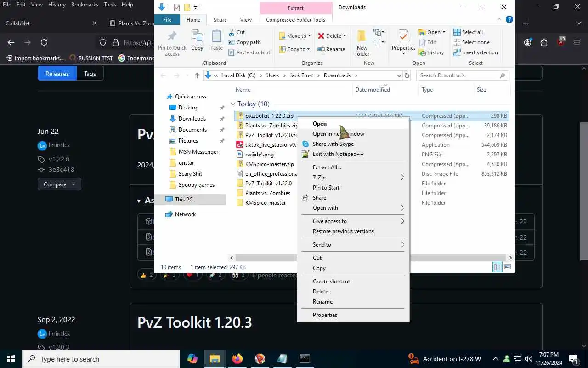Click Import bookmarks... button
This screenshot has width=588, height=368.
click(x=35, y=58)
